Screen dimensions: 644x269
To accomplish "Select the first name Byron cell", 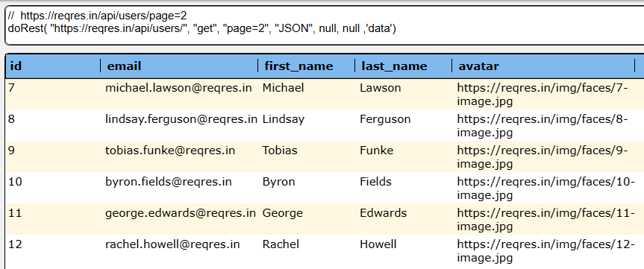I will (278, 182).
